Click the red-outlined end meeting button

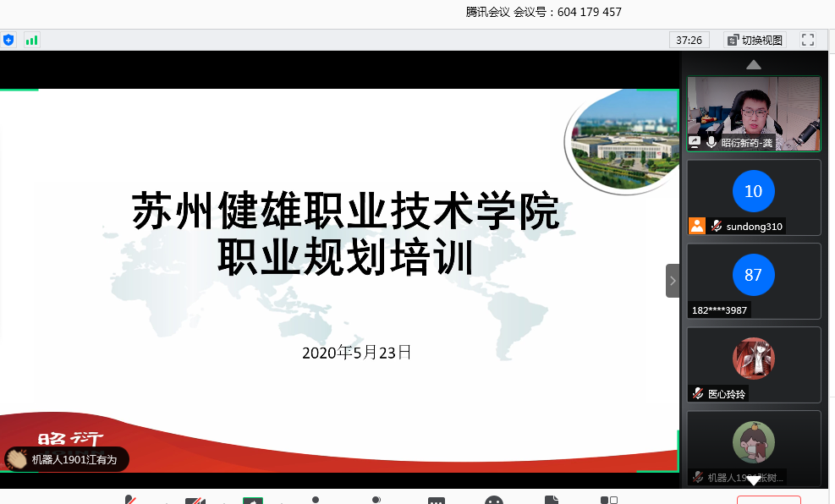[x=768, y=500]
